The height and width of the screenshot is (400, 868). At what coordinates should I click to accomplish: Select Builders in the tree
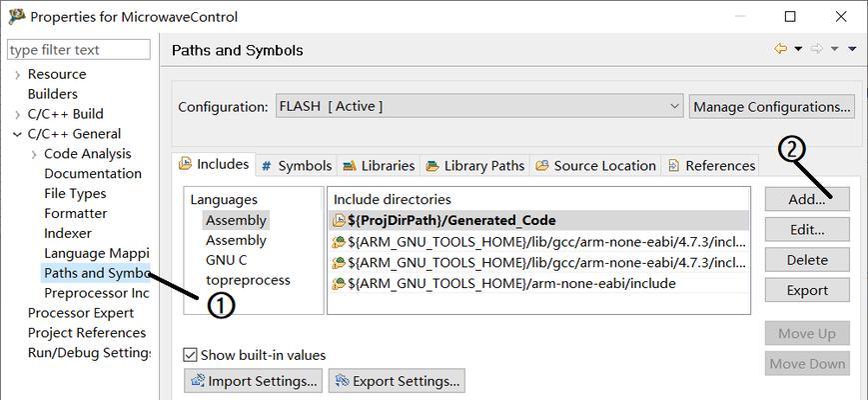(53, 94)
